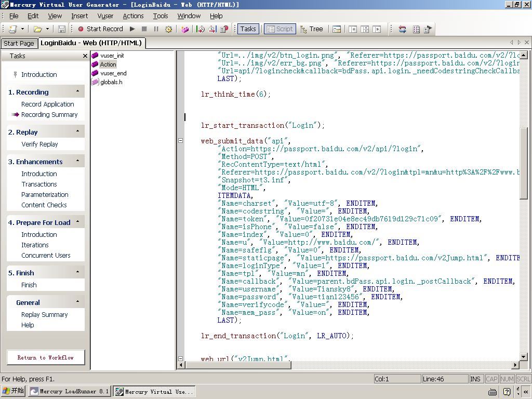Collapse the 2. Replay section

click(x=78, y=131)
